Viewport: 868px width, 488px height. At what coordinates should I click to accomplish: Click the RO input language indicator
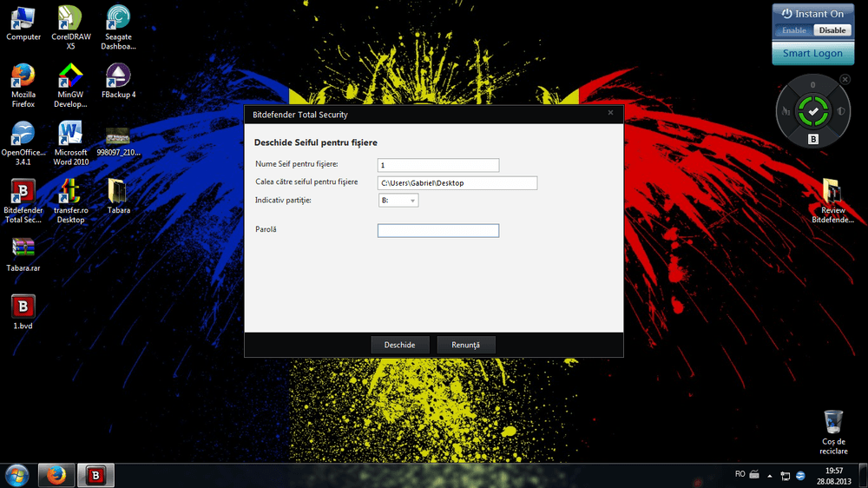point(740,474)
